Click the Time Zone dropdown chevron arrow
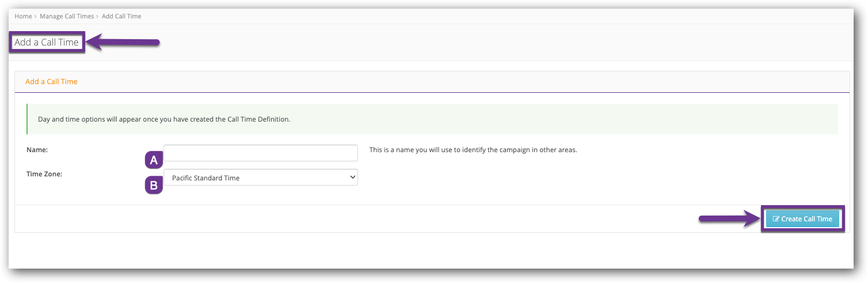This screenshot has height=283, width=868. coord(352,178)
